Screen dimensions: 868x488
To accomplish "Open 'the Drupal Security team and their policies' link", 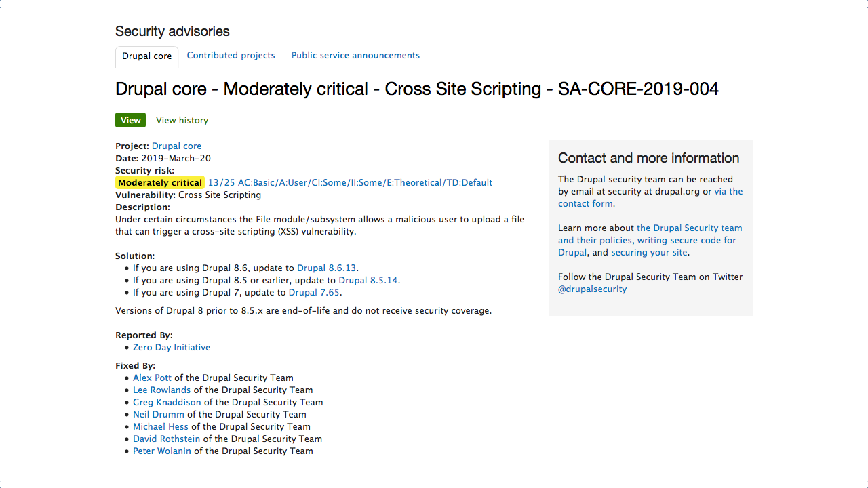I will (650, 234).
